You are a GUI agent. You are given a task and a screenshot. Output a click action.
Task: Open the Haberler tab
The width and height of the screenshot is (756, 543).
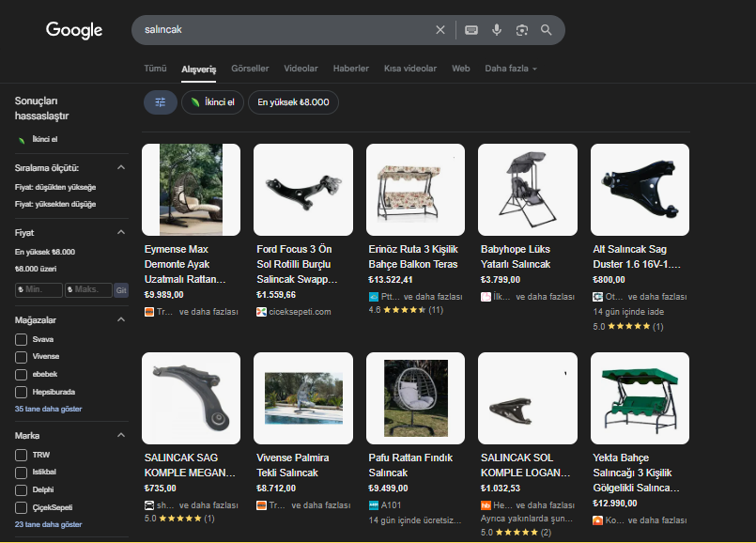point(351,69)
